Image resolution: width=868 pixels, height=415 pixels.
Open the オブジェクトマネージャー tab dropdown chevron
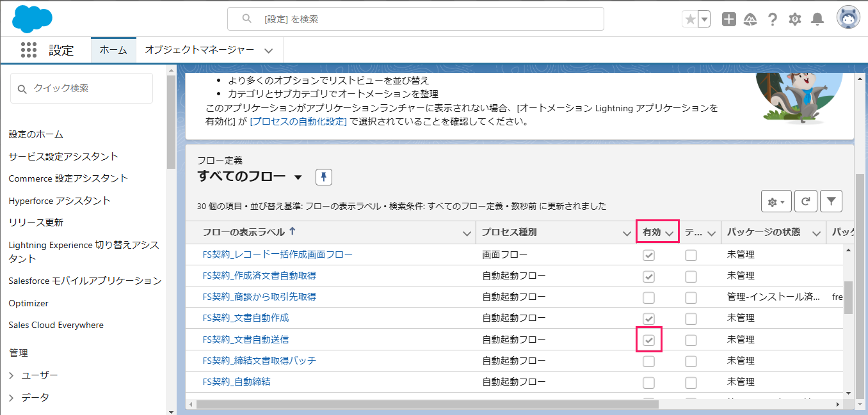(269, 51)
